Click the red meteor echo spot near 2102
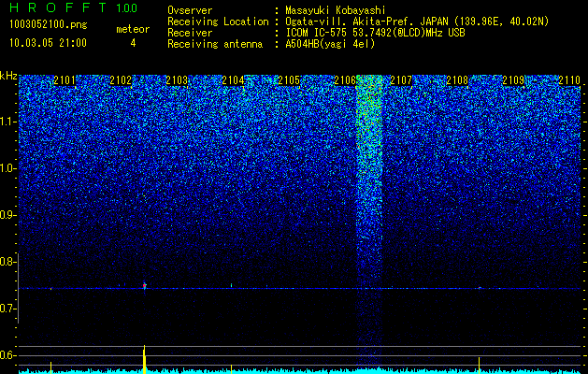The height and width of the screenshot is (374, 588). tap(144, 286)
